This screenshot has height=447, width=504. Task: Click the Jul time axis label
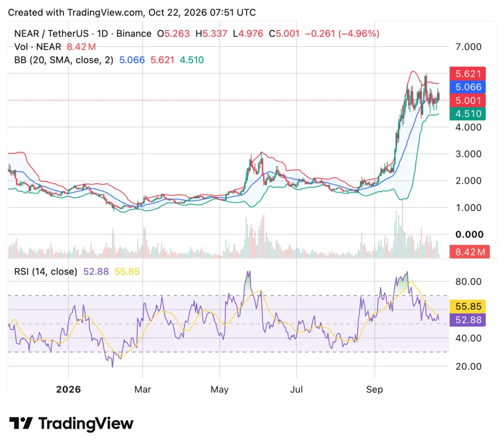296,389
